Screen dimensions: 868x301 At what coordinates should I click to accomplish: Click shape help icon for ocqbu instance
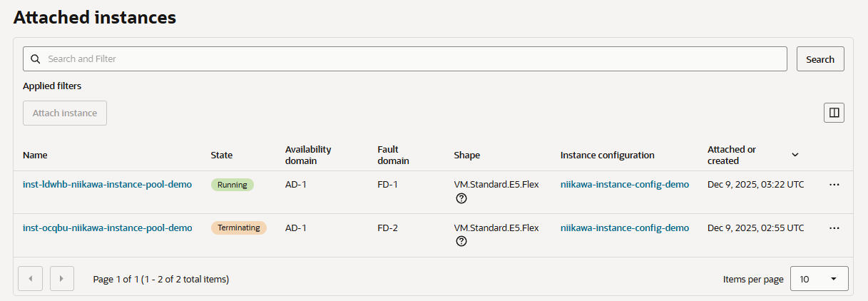[461, 242]
